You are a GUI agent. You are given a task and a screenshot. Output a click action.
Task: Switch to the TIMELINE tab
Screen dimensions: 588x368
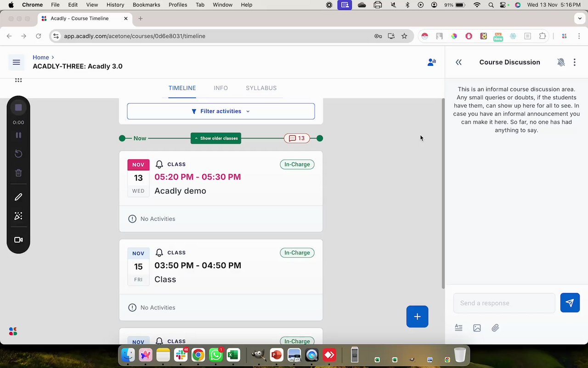pyautogui.click(x=182, y=88)
